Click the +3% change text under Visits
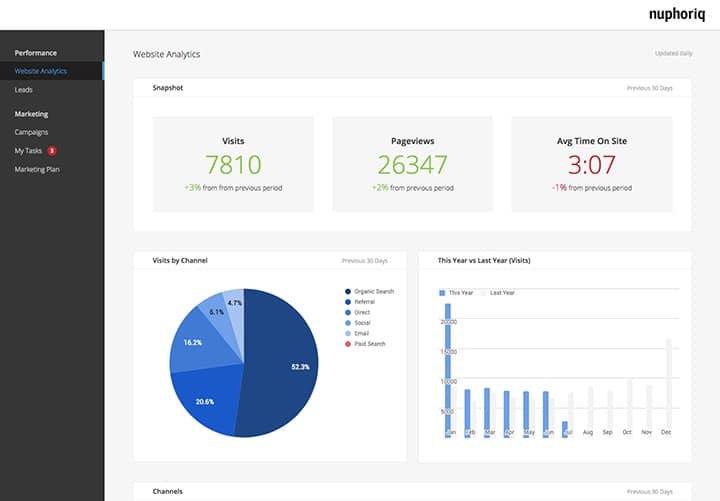The width and height of the screenshot is (720, 501). click(192, 188)
